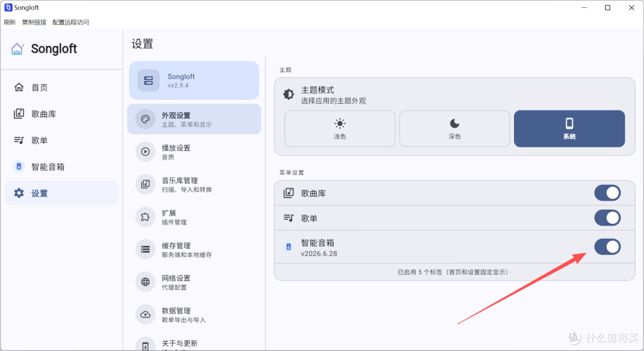This screenshot has height=351, width=644.
Task: Click the v2026.6.28 version text
Action: 318,254
